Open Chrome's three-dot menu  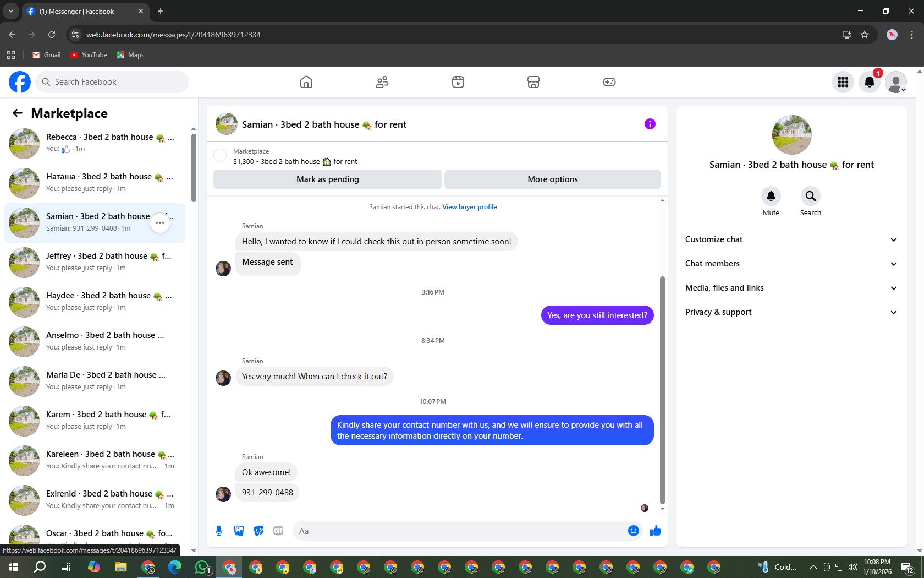(x=912, y=35)
